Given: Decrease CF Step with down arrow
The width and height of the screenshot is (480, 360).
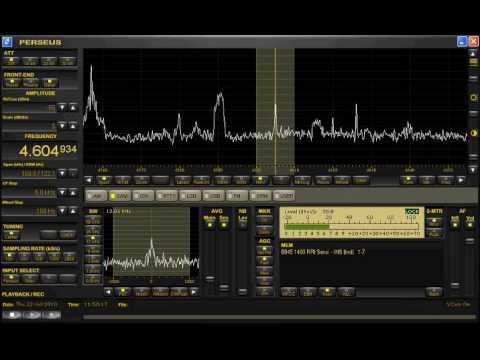Looking at the screenshot, I should point(62,193).
